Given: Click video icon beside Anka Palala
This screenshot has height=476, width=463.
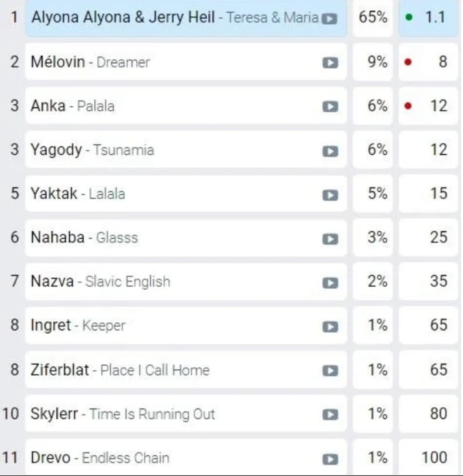Looking at the screenshot, I should pos(330,106).
